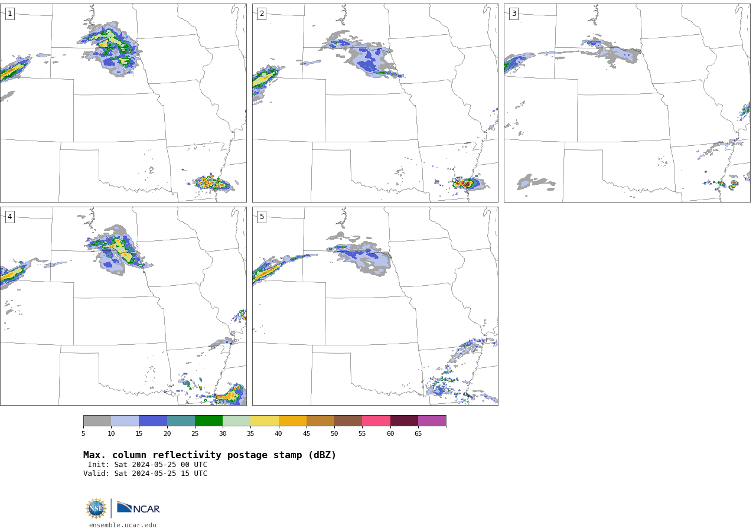
Task: Click the blue 15-20 dBZ swatch
Action: click(x=153, y=420)
